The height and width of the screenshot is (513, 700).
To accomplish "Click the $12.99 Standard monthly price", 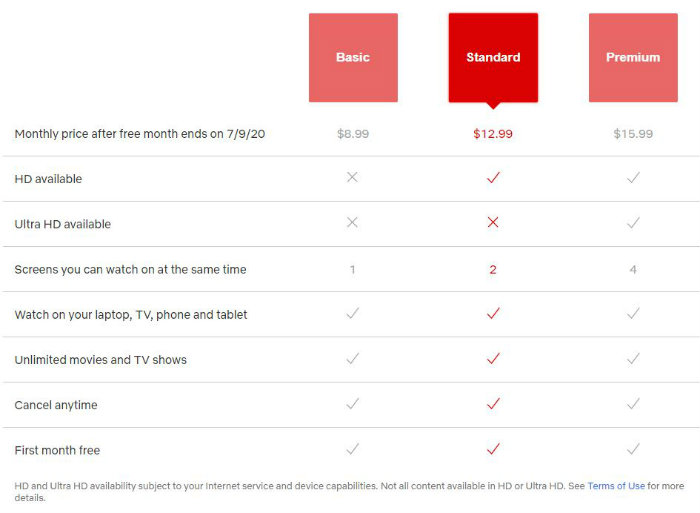I will point(493,134).
